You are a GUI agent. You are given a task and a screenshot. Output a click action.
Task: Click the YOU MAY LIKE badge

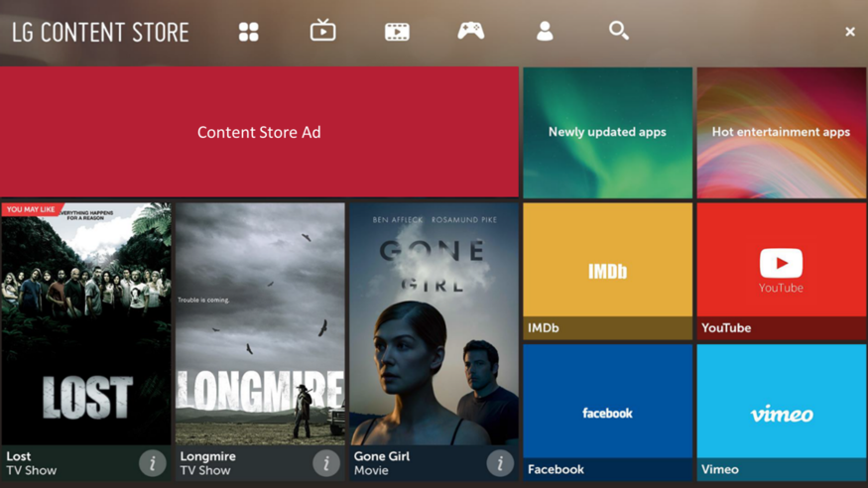point(31,209)
